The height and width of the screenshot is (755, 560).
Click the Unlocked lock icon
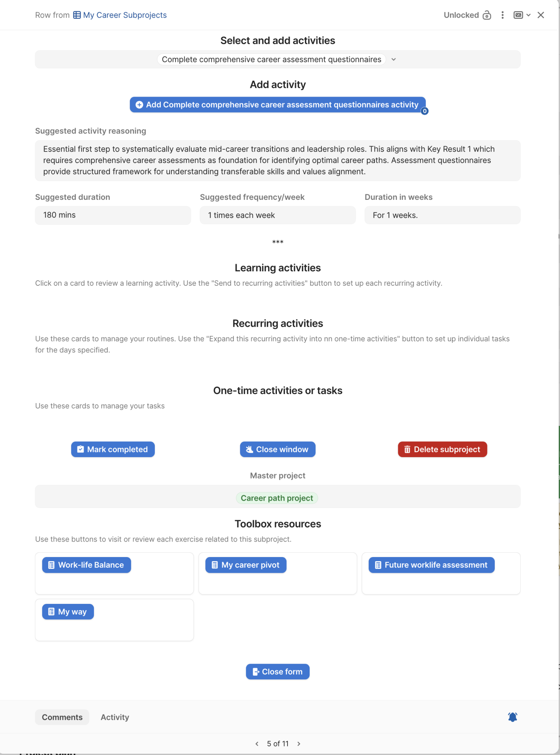click(x=487, y=15)
